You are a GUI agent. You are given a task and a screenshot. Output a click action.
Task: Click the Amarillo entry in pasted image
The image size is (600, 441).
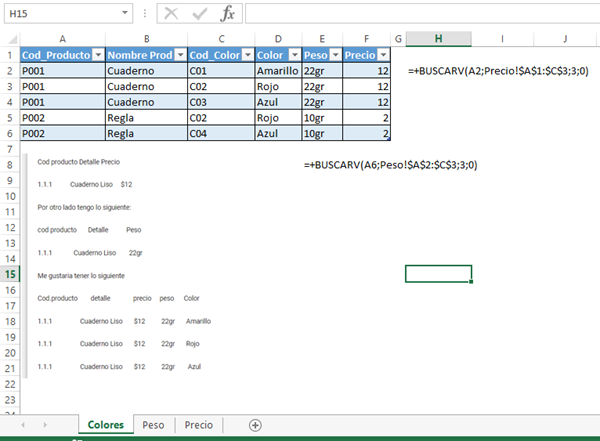[x=198, y=321]
